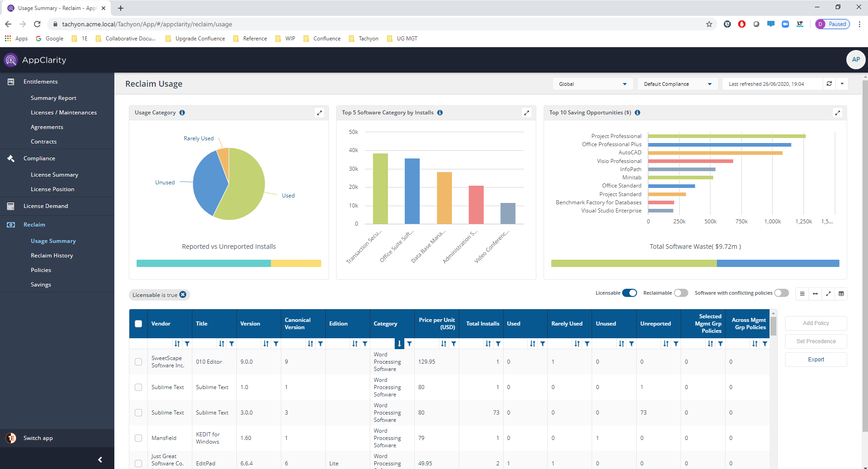
Task: Filter the Category column
Action: tap(410, 344)
